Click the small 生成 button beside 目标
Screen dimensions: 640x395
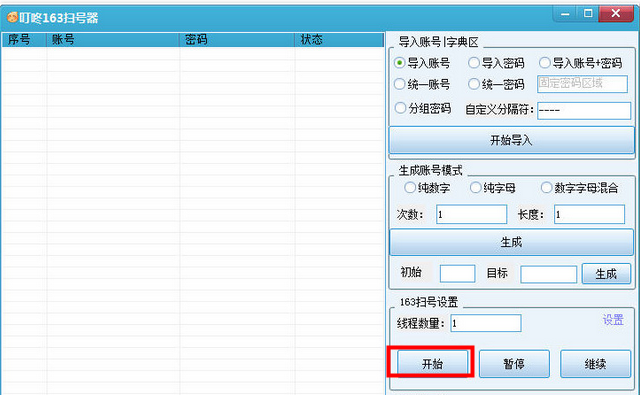[x=606, y=274]
